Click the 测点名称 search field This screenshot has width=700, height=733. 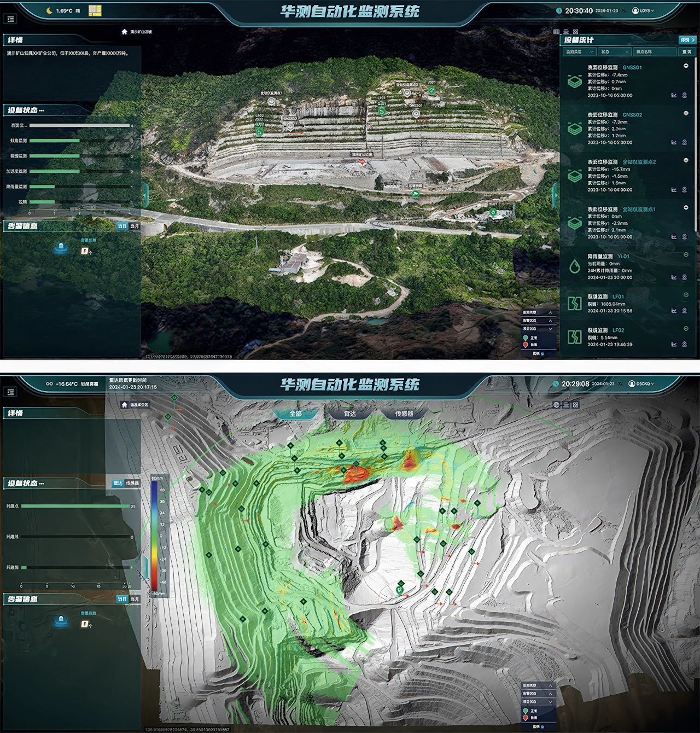655,51
